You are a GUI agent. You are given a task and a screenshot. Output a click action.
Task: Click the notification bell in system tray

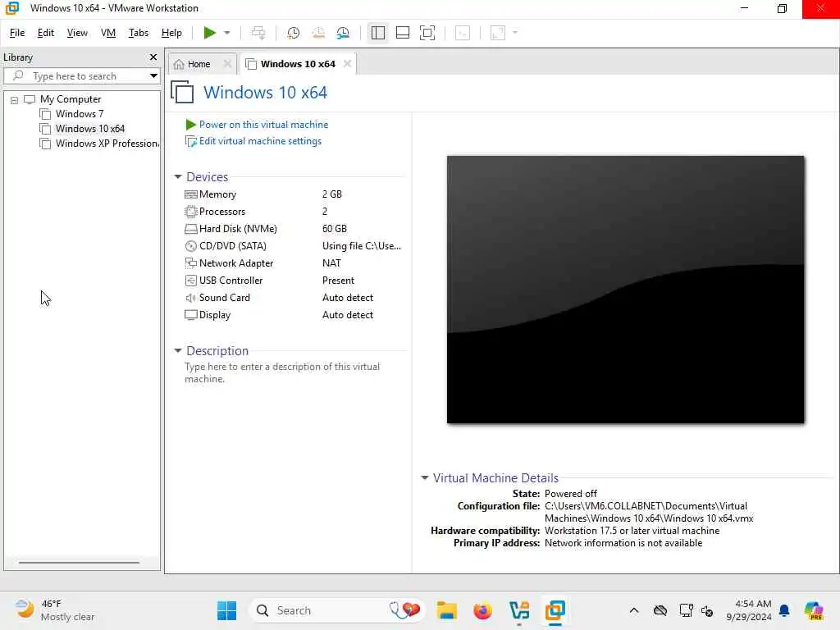click(784, 610)
